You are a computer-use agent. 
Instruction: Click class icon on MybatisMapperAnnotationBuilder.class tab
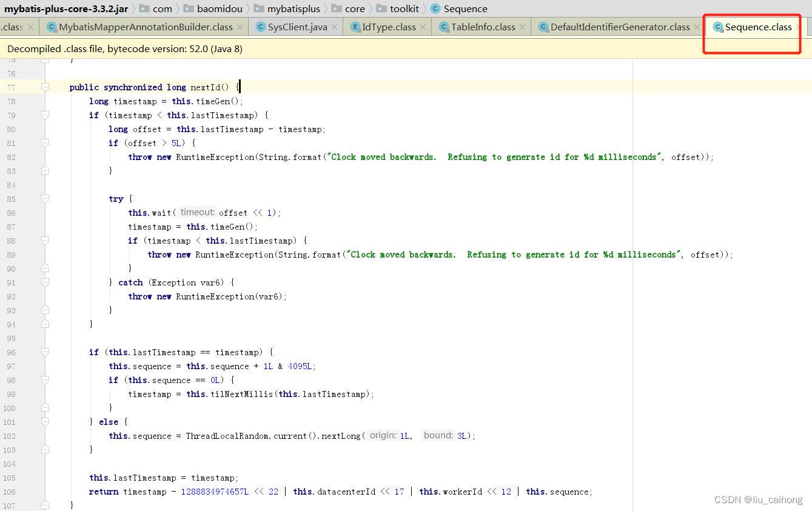click(x=52, y=27)
